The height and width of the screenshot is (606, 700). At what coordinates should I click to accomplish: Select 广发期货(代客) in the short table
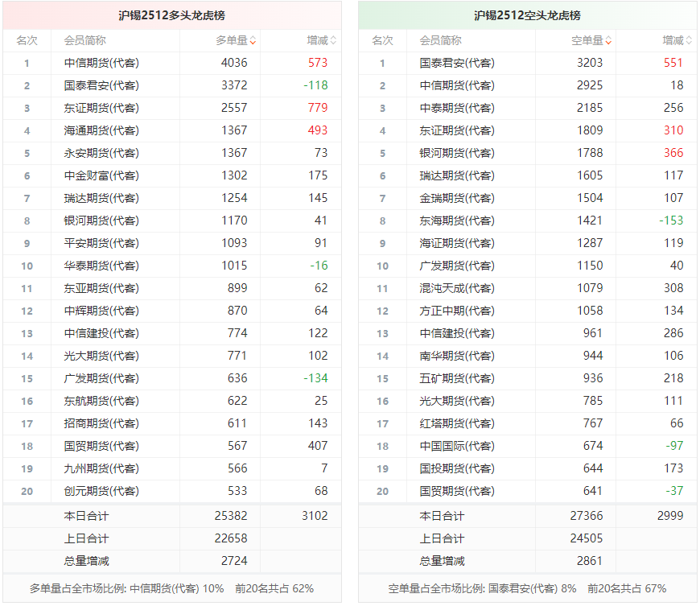click(457, 266)
